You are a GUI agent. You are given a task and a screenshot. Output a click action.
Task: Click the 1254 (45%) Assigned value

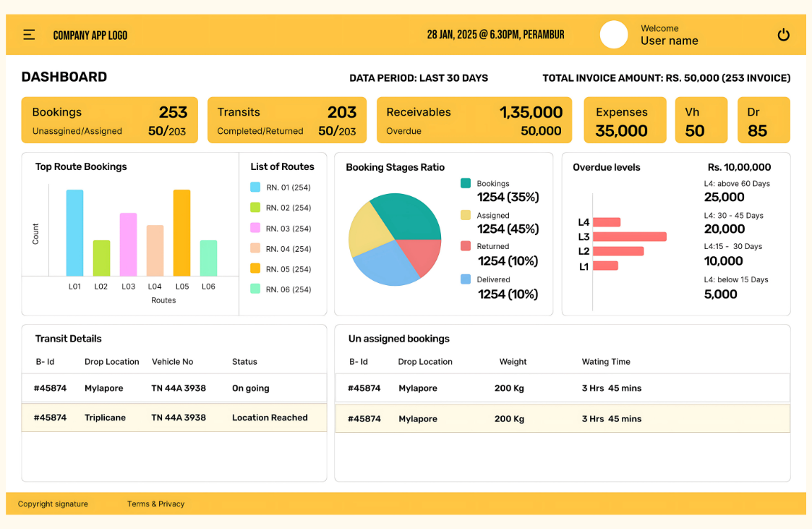(508, 229)
